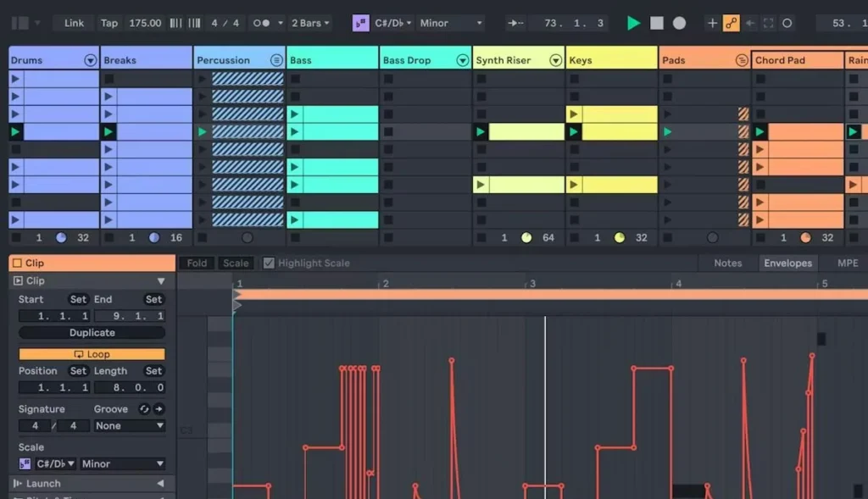Image resolution: width=868 pixels, height=499 pixels.
Task: Arm the Arrangement Record circle button
Action: (x=679, y=23)
